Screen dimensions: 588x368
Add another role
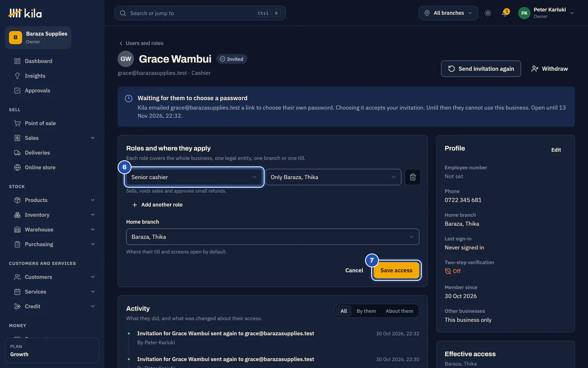click(x=157, y=205)
